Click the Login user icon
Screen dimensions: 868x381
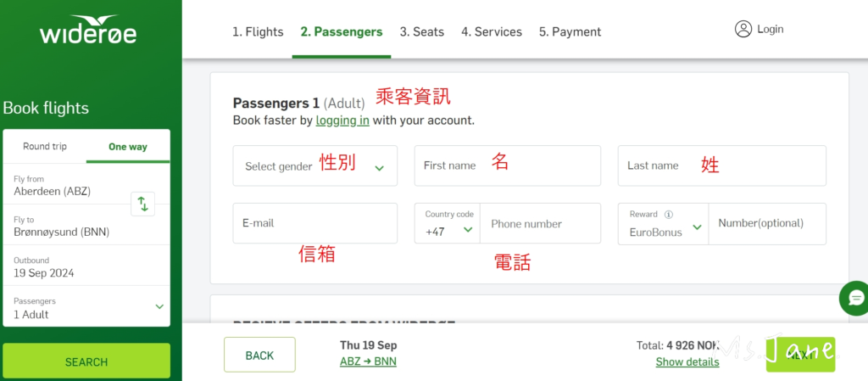pos(743,30)
